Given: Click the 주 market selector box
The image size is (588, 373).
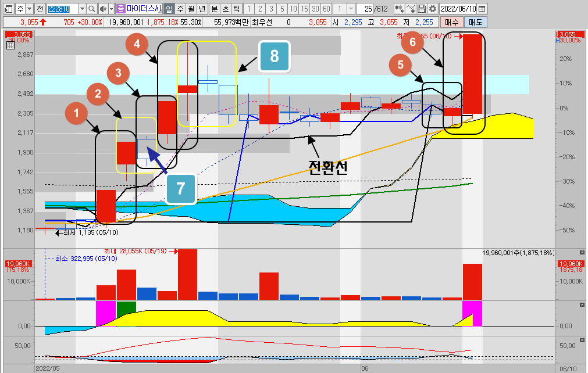Looking at the screenshot, I should click(20, 9).
